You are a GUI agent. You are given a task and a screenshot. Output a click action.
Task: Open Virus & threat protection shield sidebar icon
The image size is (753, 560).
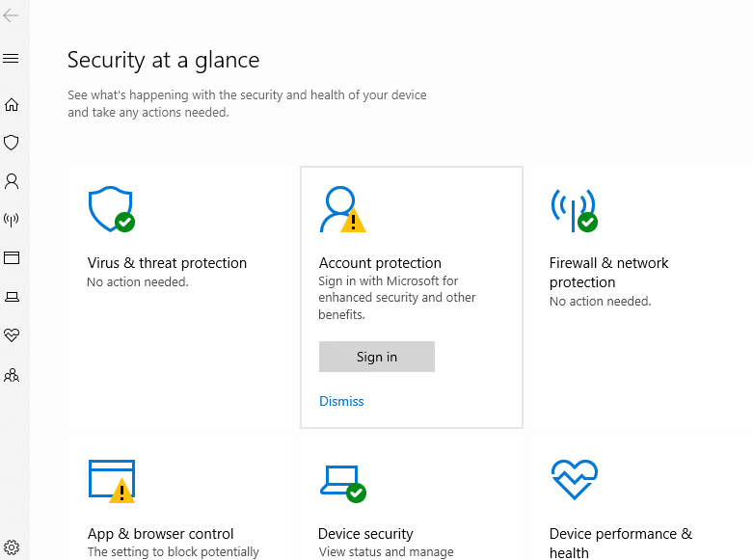click(12, 143)
